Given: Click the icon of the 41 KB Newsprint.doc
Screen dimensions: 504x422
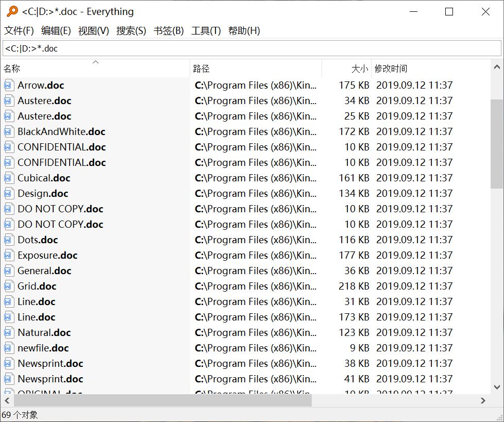Looking at the screenshot, I should click(8, 379).
